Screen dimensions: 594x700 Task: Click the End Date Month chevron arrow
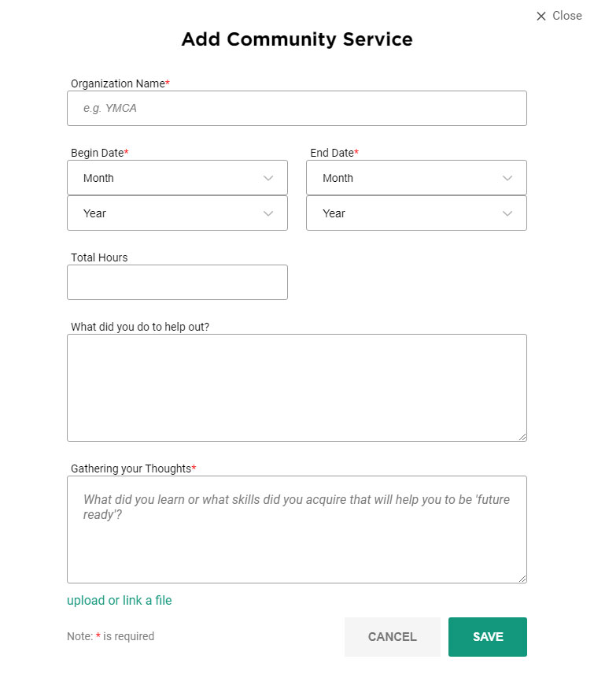[x=507, y=178]
